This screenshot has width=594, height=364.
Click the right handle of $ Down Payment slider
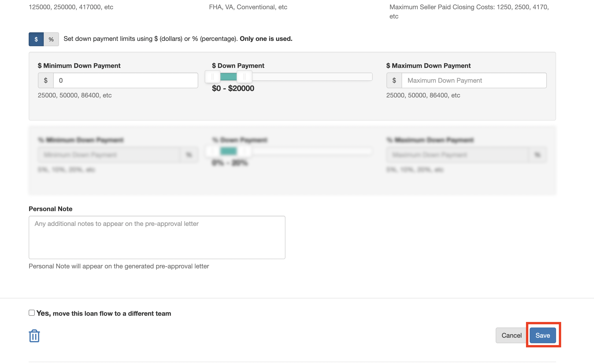click(x=244, y=77)
